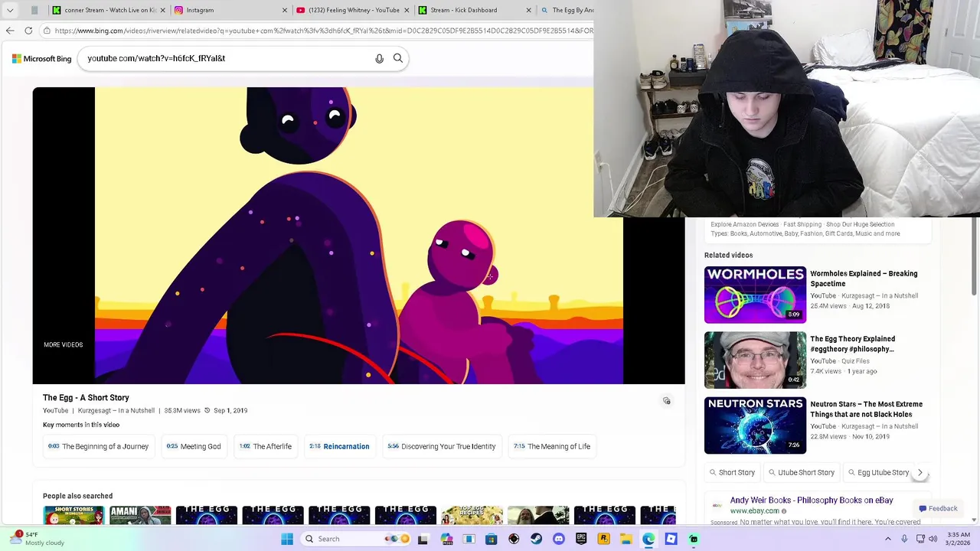980x551 pixels.
Task: Open The Egg Theory Explained title link
Action: coord(852,344)
